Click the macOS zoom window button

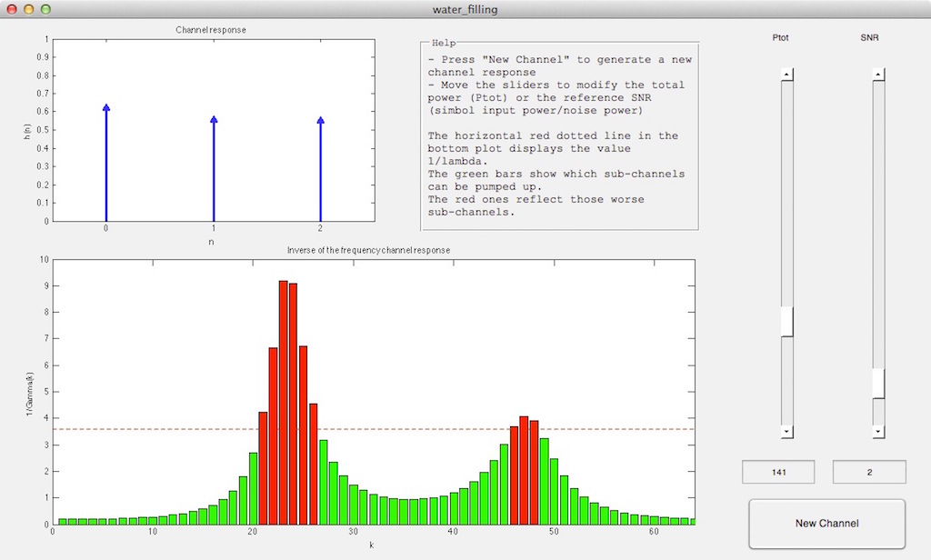pyautogui.click(x=45, y=9)
